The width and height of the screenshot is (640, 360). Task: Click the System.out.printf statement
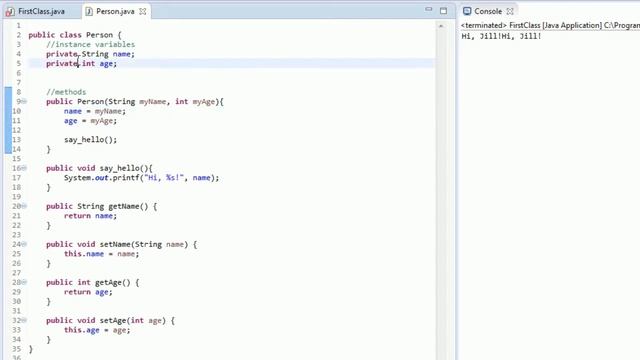[141, 178]
